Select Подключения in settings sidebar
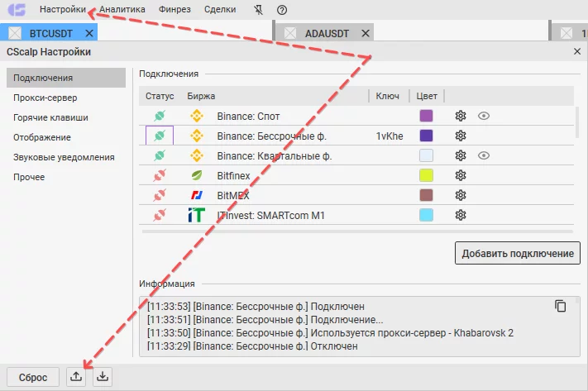This screenshot has height=391, width=588. (66, 78)
